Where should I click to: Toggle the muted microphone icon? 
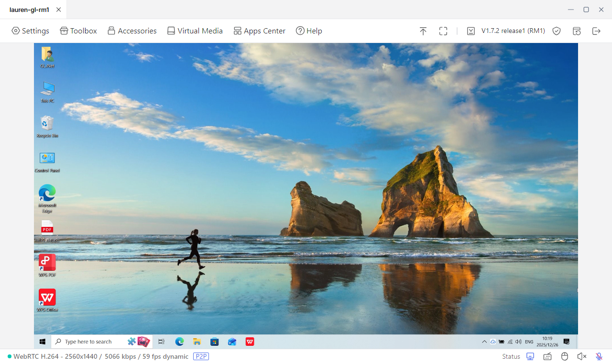(599, 356)
